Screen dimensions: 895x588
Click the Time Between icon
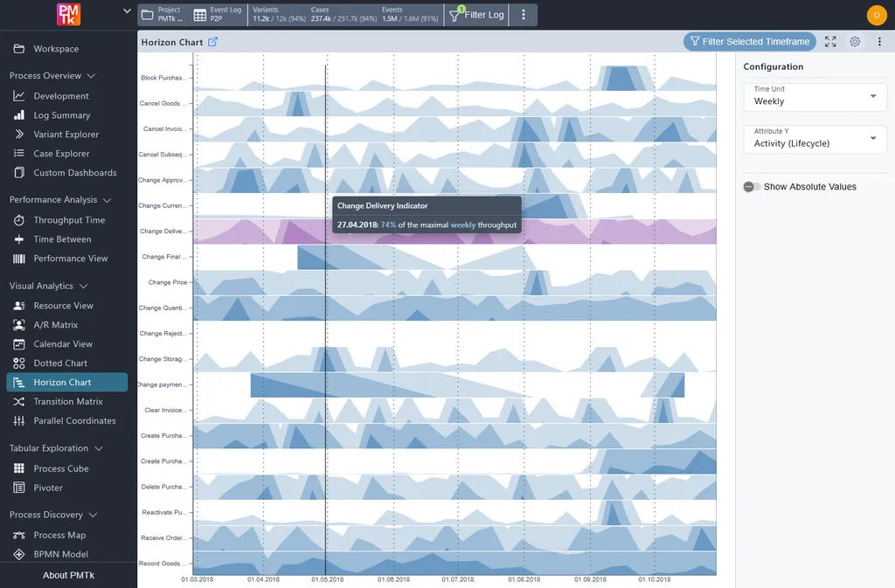[19, 239]
